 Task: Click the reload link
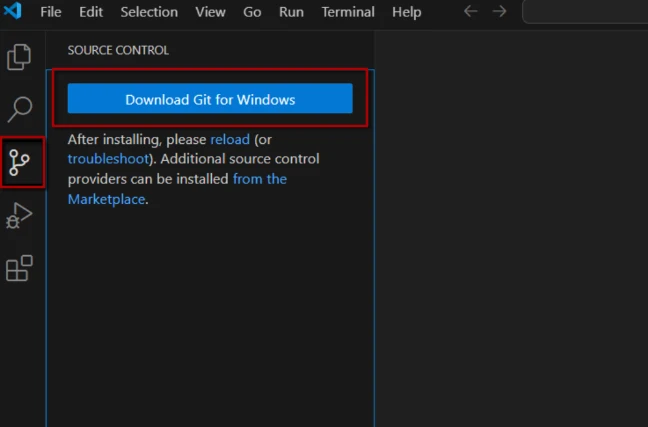click(x=229, y=140)
